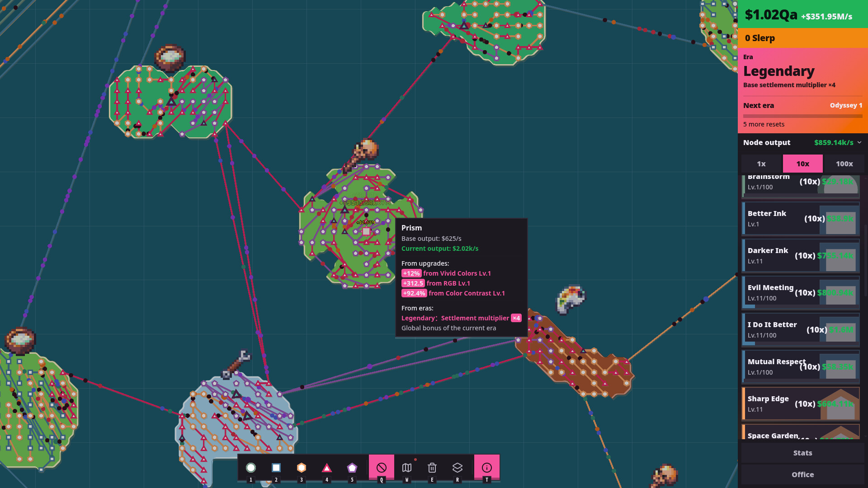Set purchase multiplier to 100x

point(844,164)
